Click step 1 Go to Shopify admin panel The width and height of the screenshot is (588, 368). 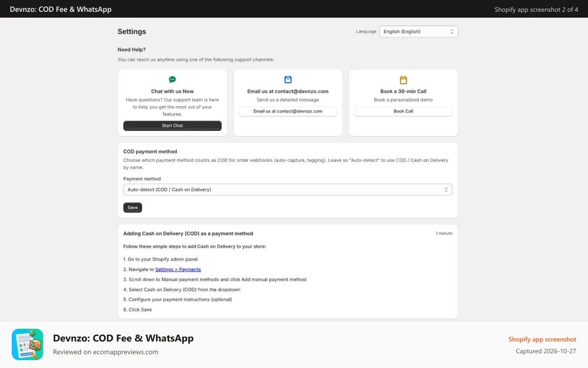coord(160,259)
